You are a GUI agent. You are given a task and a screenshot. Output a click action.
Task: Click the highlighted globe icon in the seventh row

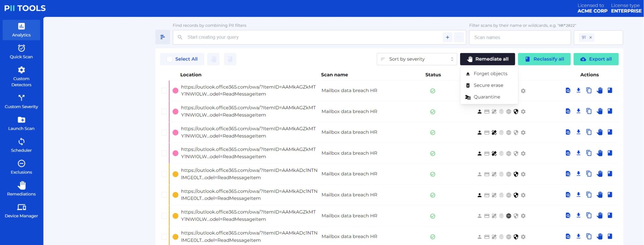[508, 216]
